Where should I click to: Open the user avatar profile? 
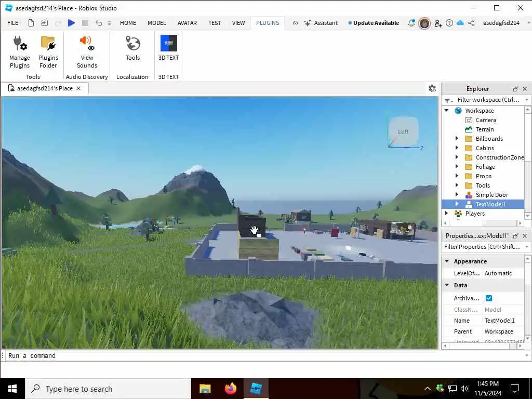424,23
